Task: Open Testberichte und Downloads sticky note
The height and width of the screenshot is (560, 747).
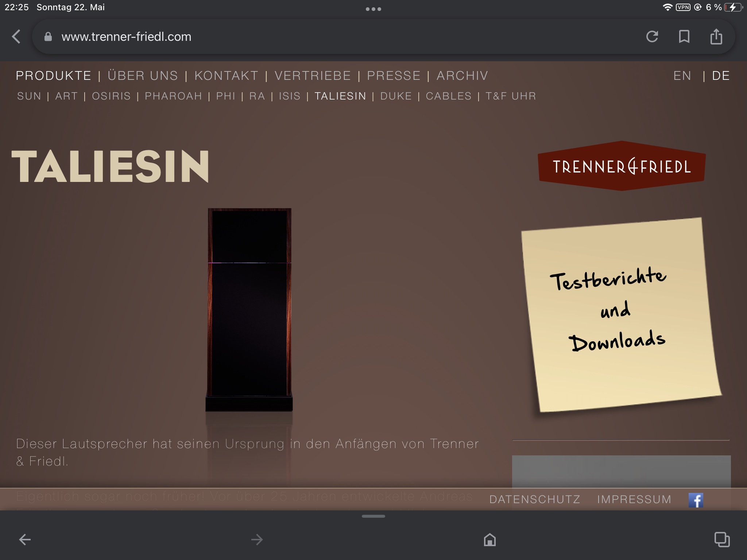Action: click(x=621, y=315)
